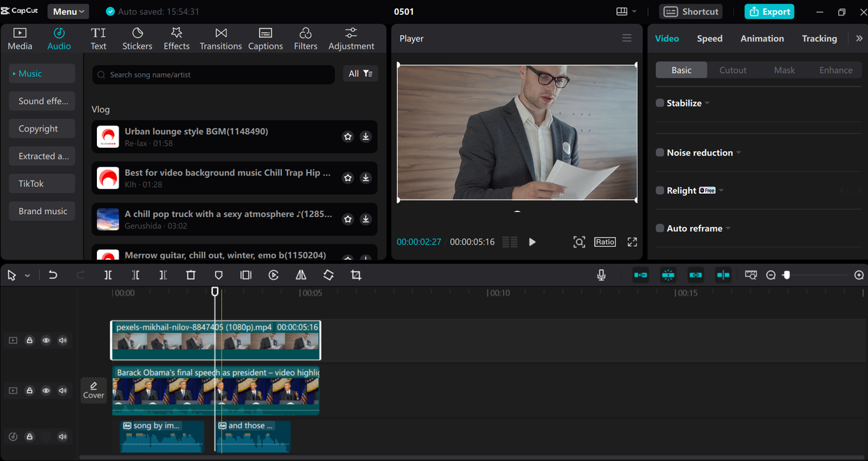Open the Menu dropdown

tap(68, 12)
